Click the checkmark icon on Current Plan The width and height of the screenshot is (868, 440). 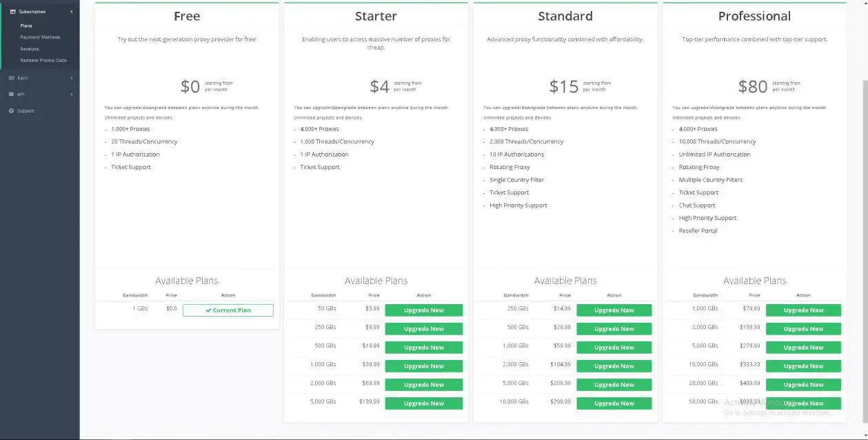tap(210, 310)
